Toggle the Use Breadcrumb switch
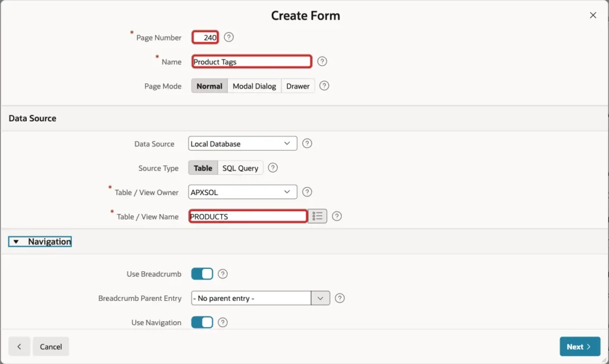Image resolution: width=609 pixels, height=364 pixels. (202, 274)
